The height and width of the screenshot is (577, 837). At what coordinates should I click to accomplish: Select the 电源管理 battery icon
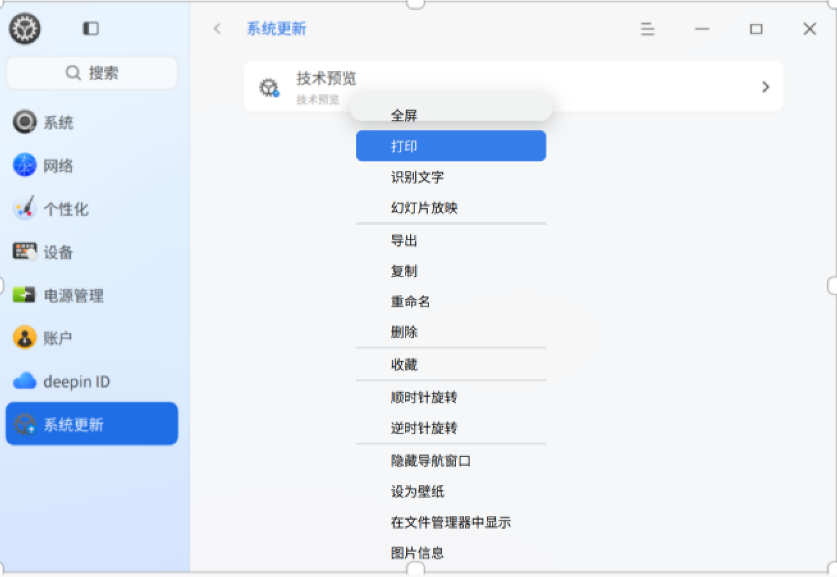pos(24,295)
